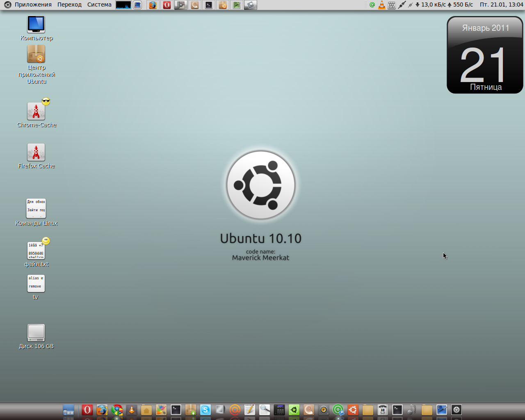
Task: Open the magnifying glass search in the dock
Action: click(265, 410)
